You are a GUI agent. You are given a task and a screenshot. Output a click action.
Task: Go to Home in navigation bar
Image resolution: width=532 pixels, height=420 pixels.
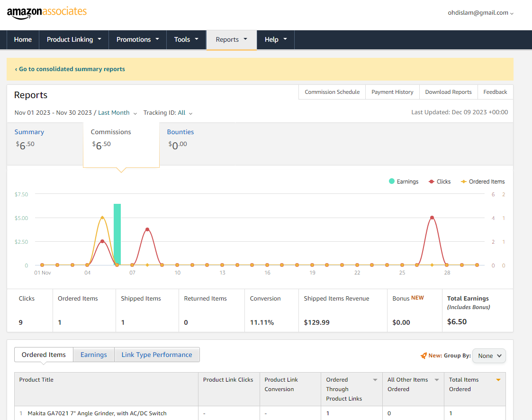tap(23, 40)
